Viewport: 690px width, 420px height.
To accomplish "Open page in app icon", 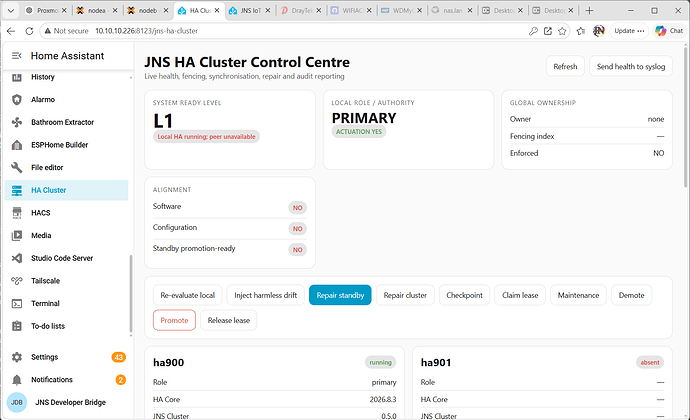I will pyautogui.click(x=547, y=31).
